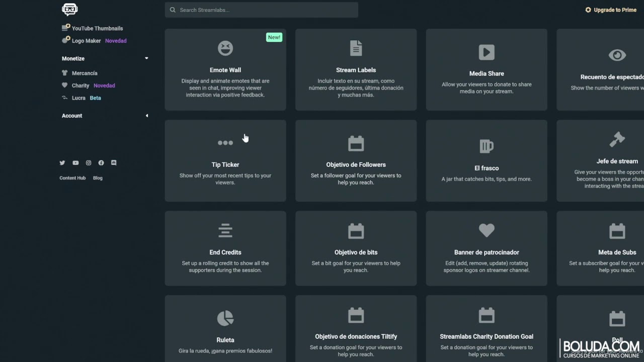Select the Account section header
644x362 pixels.
point(72,116)
